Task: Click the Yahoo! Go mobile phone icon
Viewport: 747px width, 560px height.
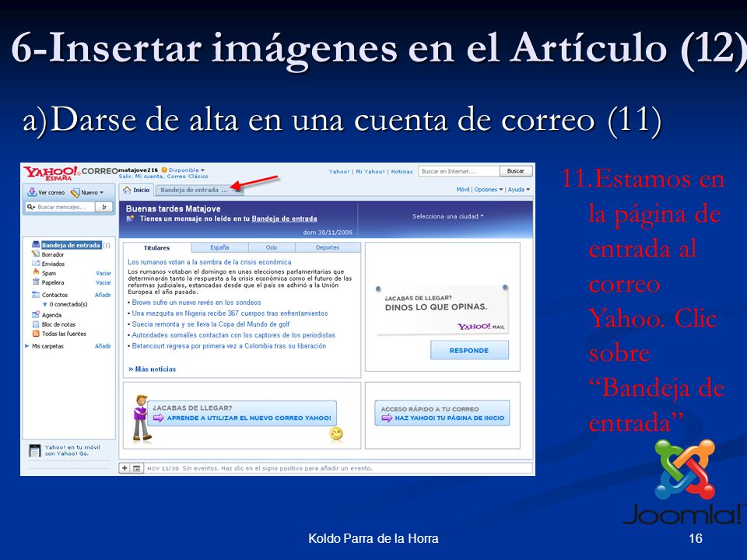Action: tap(35, 450)
